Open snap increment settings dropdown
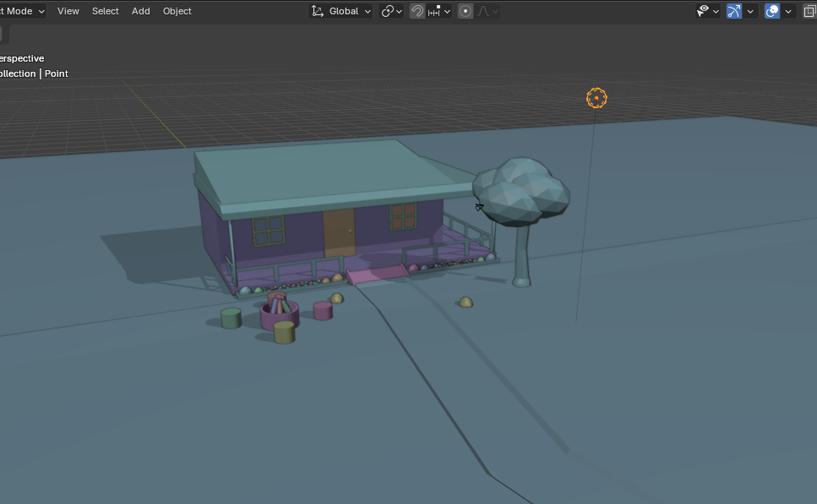This screenshot has height=504, width=817. 438,11
